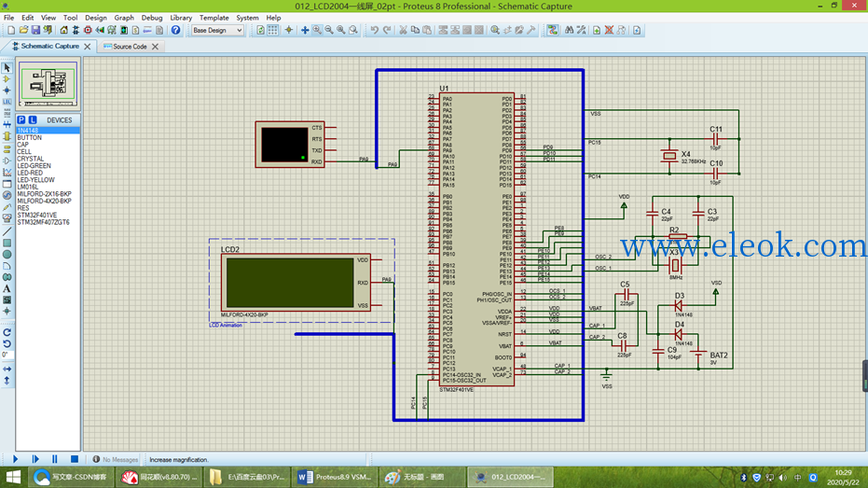Click the schematic overview thumbnail
Viewport: 868px width, 488px height.
tap(48, 84)
